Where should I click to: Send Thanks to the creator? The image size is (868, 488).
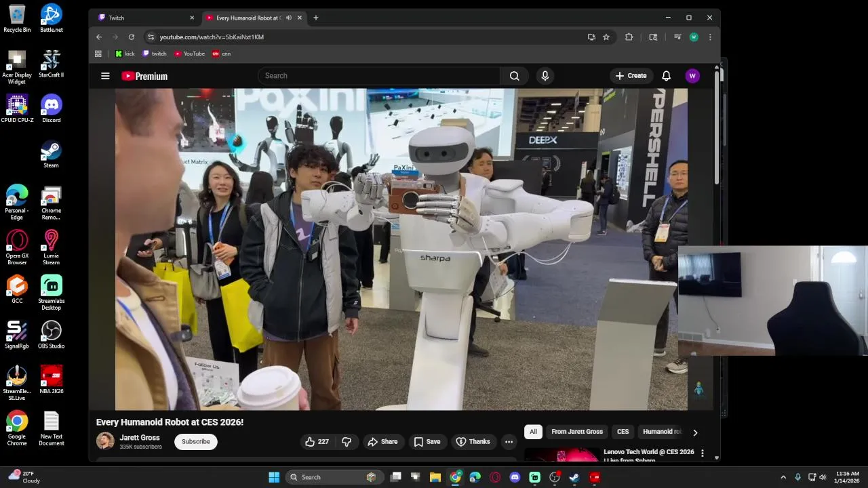(473, 442)
